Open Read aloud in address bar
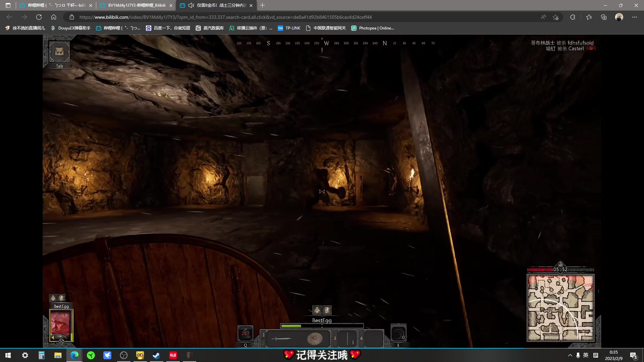 coord(543,17)
